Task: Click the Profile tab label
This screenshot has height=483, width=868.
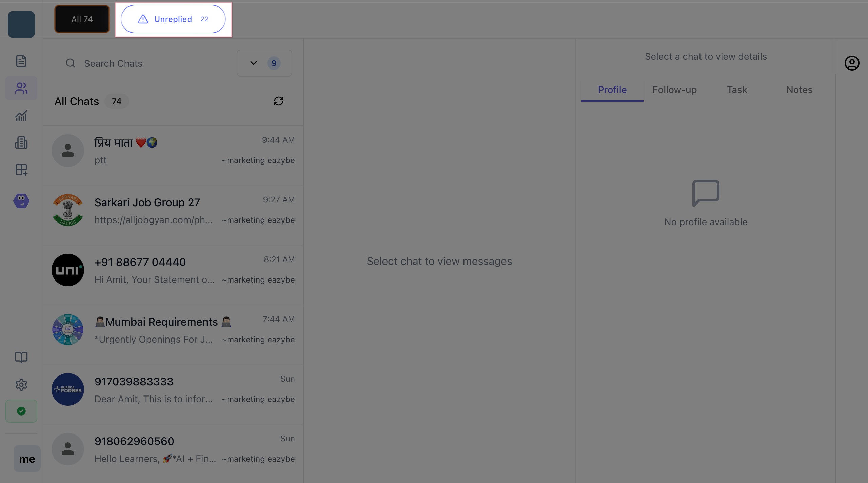Action: pos(612,90)
